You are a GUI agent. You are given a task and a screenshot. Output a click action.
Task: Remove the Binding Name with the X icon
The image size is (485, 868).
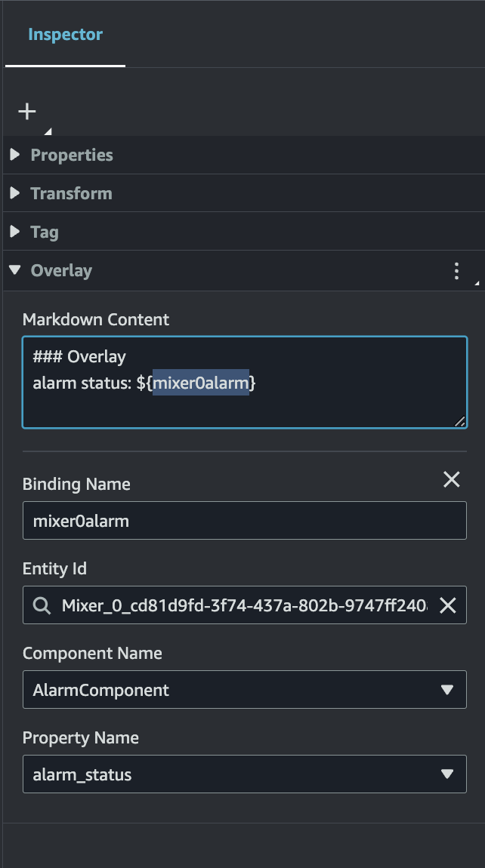451,479
